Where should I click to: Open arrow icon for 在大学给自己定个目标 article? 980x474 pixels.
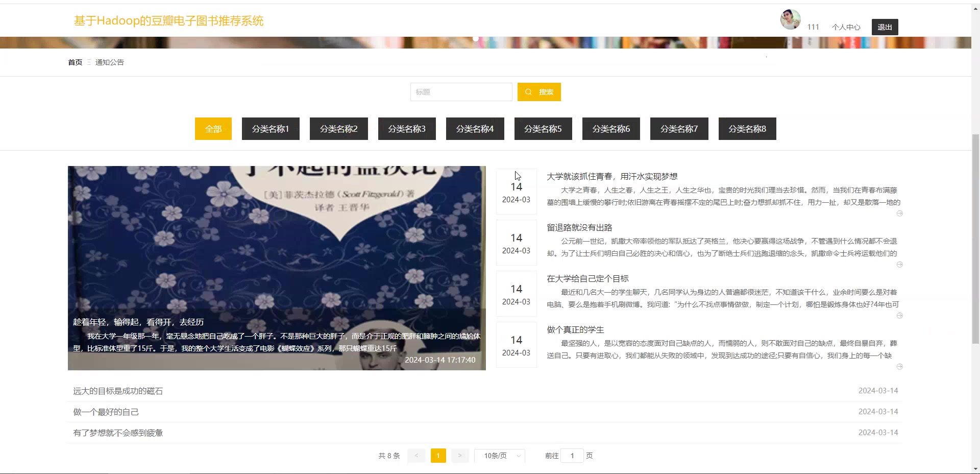click(899, 316)
